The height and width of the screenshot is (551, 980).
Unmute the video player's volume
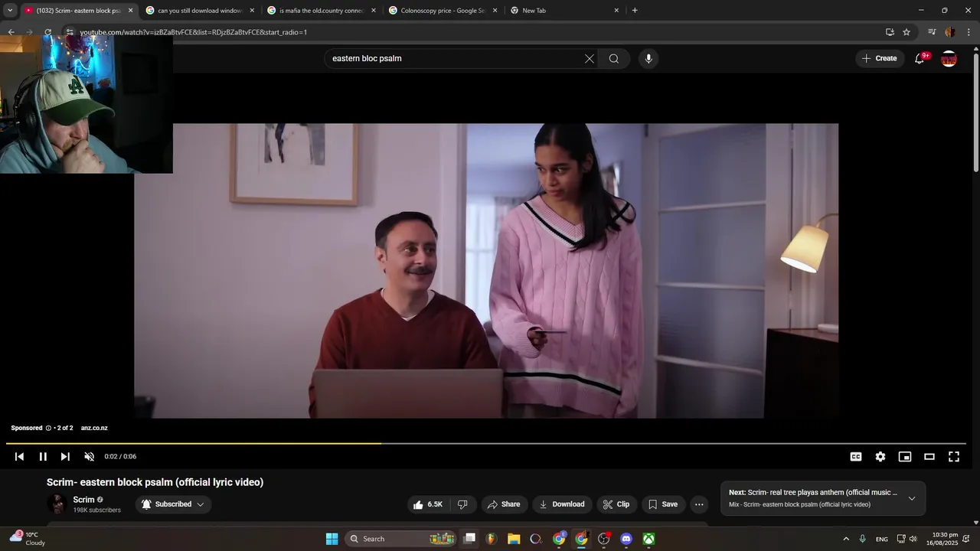[x=89, y=457]
